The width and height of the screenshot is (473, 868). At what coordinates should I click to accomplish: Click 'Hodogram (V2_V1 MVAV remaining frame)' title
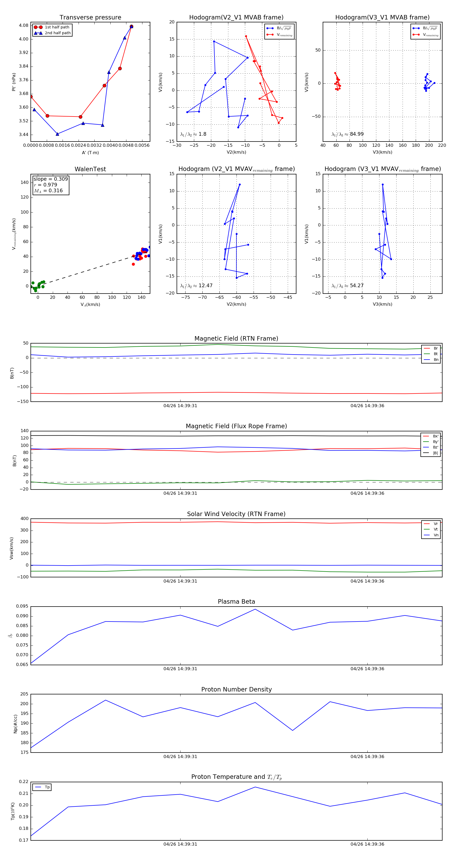[236, 169]
